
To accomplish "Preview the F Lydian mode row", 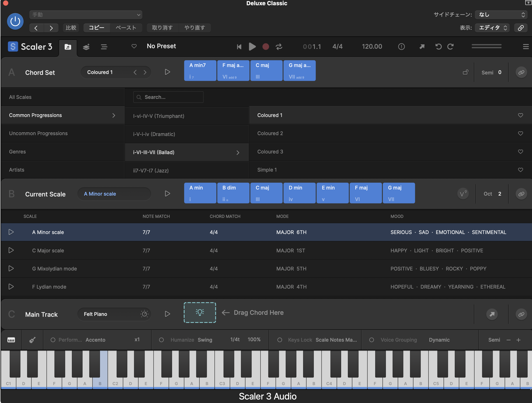I will tap(11, 287).
